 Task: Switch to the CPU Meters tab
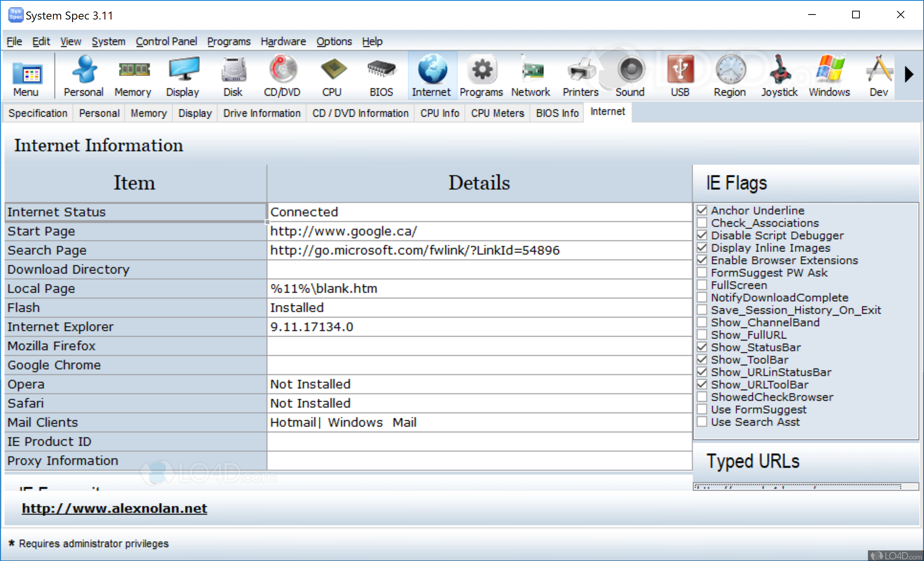pos(497,113)
